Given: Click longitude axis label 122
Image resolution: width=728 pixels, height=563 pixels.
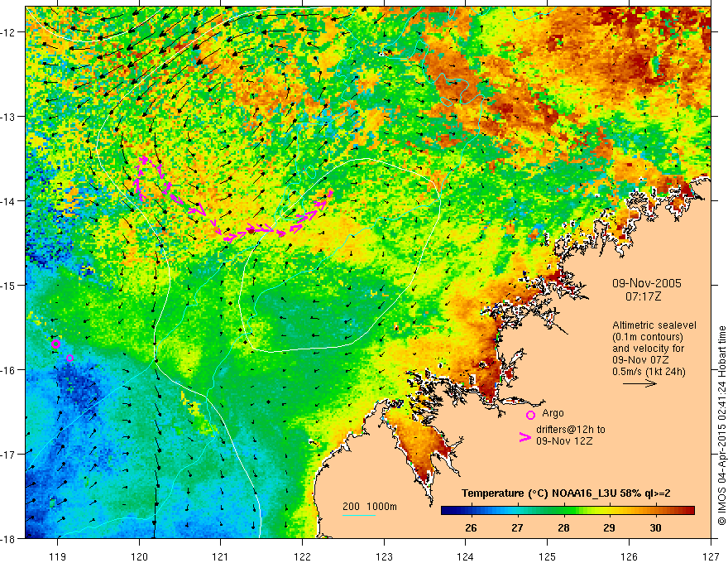Looking at the screenshot, I should (302, 556).
